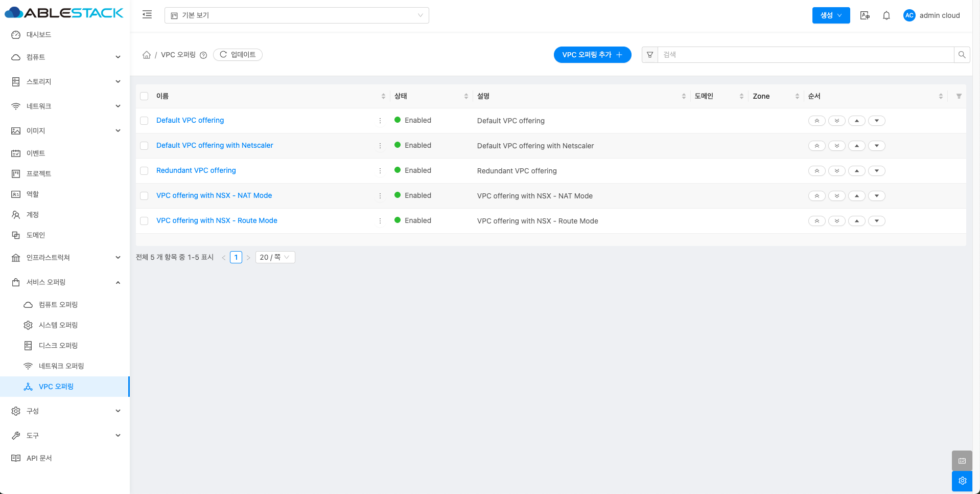Image resolution: width=980 pixels, height=494 pixels.
Task: Click the VPC 오퍼링 추가 button
Action: pyautogui.click(x=592, y=55)
